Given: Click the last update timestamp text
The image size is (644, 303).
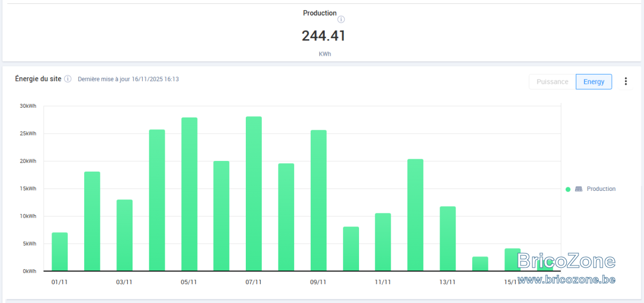Looking at the screenshot, I should 128,79.
